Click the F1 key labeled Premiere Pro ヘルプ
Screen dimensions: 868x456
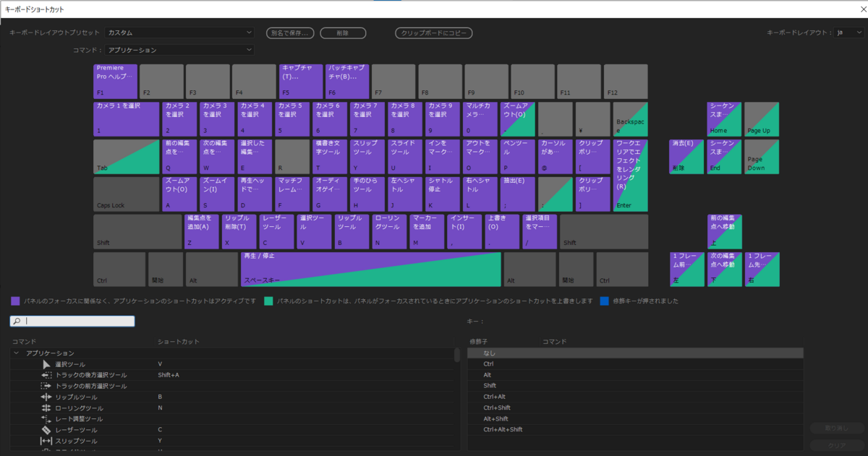coord(116,81)
